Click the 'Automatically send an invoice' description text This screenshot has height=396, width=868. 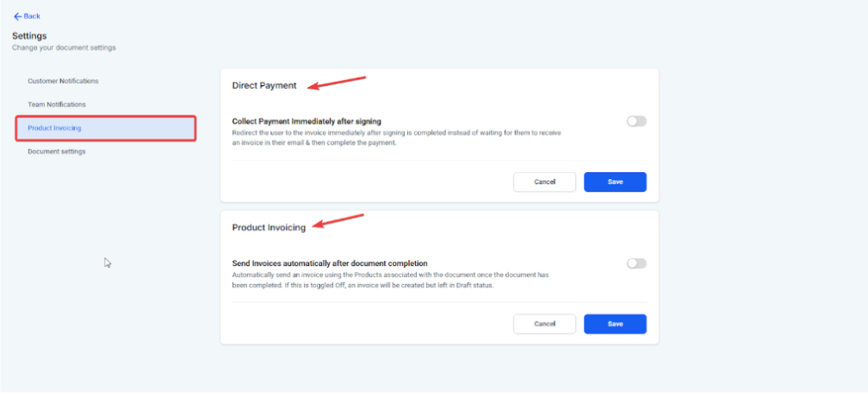coord(390,280)
